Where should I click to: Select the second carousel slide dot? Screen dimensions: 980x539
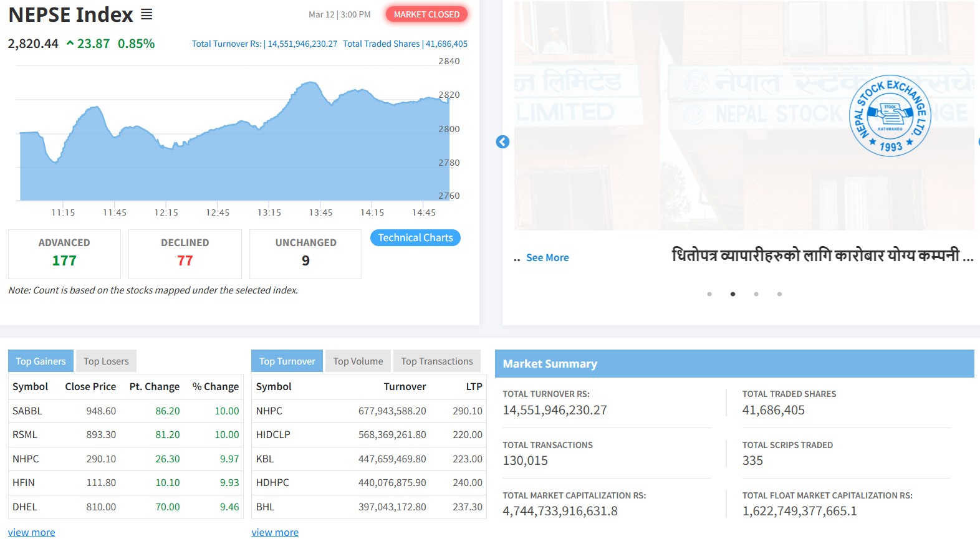[x=733, y=294]
